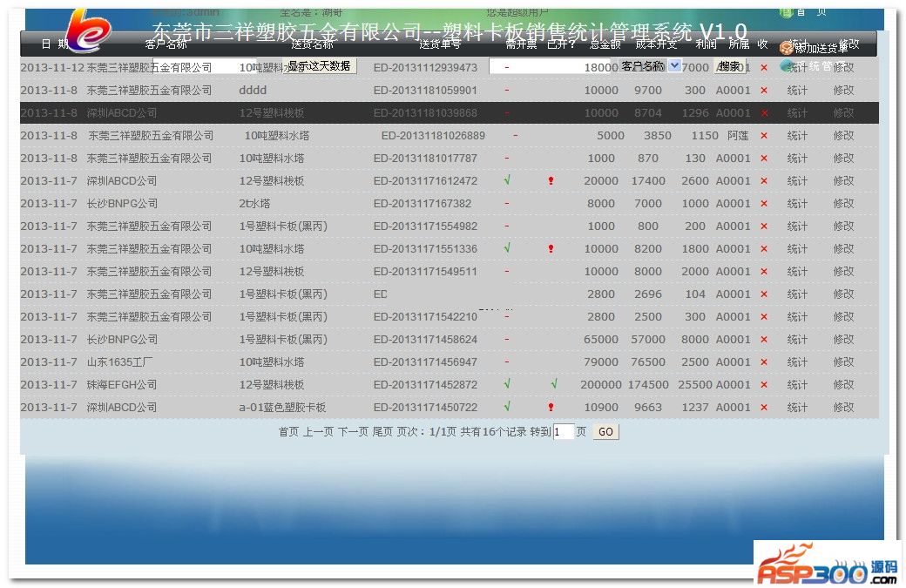Click 修改 on 山东1635工厂 order row
Viewport: 906px width, 588px height.
click(x=843, y=362)
